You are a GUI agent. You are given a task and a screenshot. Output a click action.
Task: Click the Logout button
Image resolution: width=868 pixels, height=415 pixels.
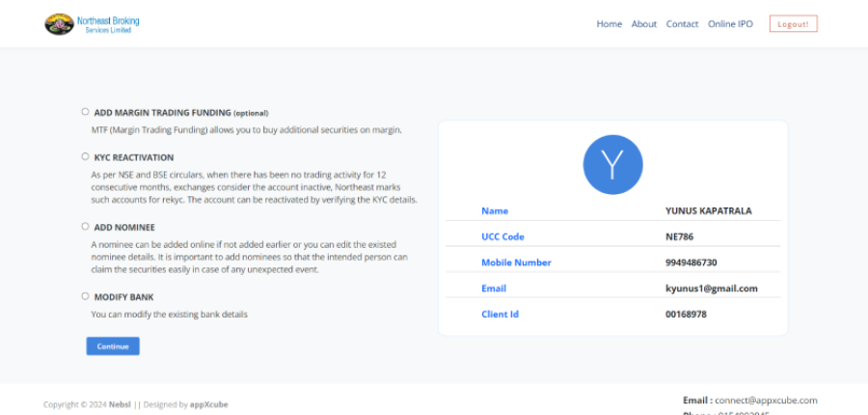click(793, 24)
